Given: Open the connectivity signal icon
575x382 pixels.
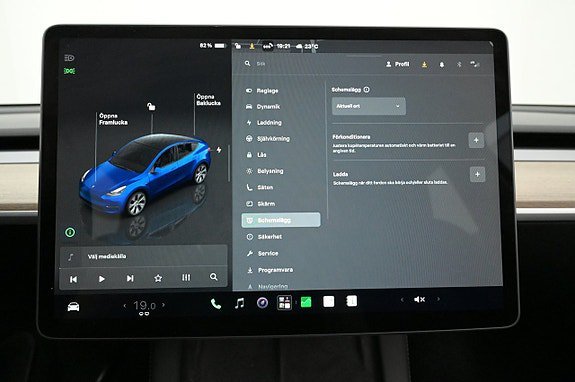Looking at the screenshot, I should [475, 65].
